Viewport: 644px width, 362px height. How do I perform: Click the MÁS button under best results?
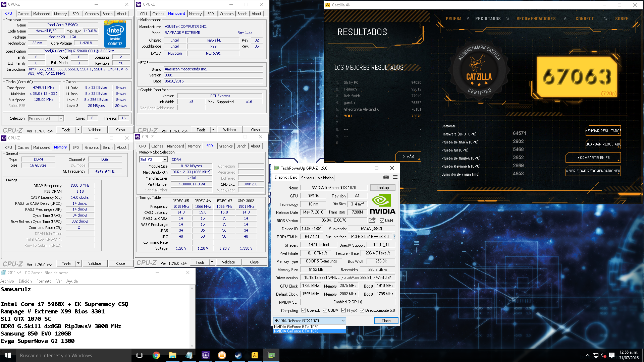click(408, 157)
